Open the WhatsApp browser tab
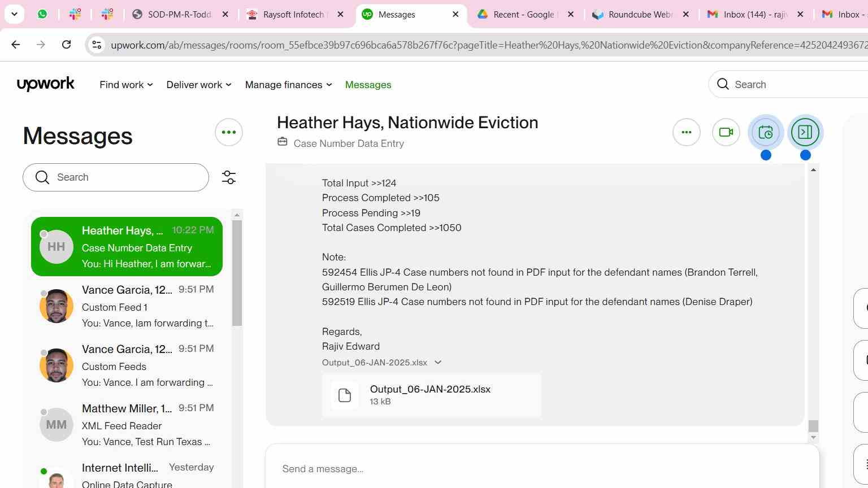Image resolution: width=868 pixels, height=488 pixels. 42,14
